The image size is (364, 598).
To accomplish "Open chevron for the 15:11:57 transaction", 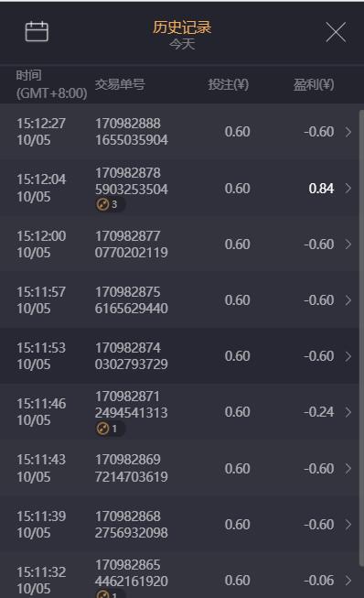I will click(x=348, y=300).
